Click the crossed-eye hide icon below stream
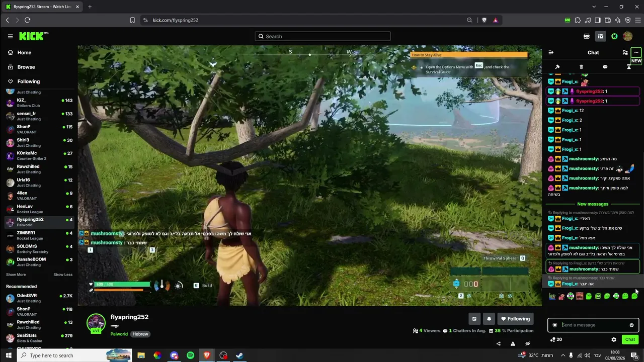This screenshot has height=362, width=644. (527, 344)
